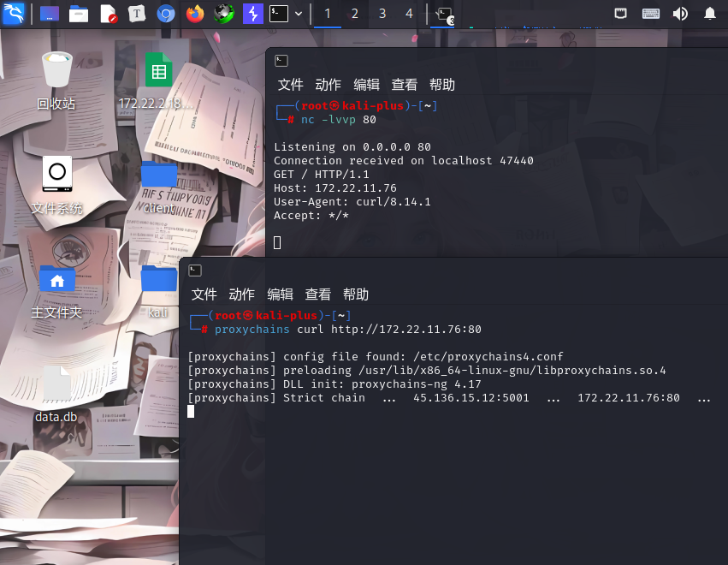Open the Chromium browser in the panel

tap(166, 14)
